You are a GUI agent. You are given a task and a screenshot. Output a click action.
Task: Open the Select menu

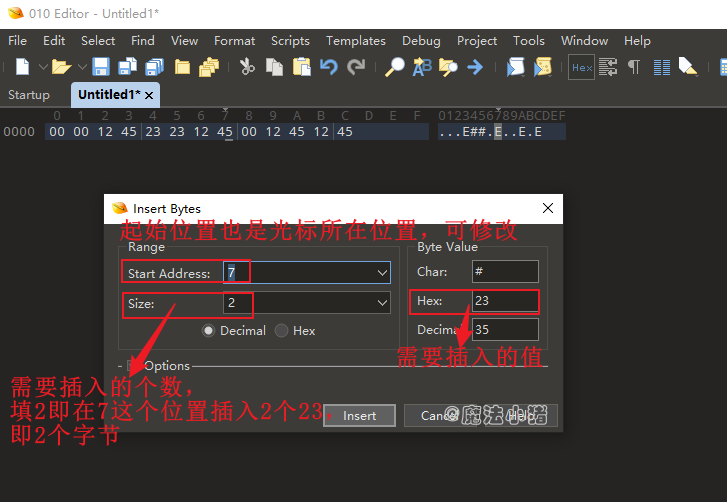98,41
